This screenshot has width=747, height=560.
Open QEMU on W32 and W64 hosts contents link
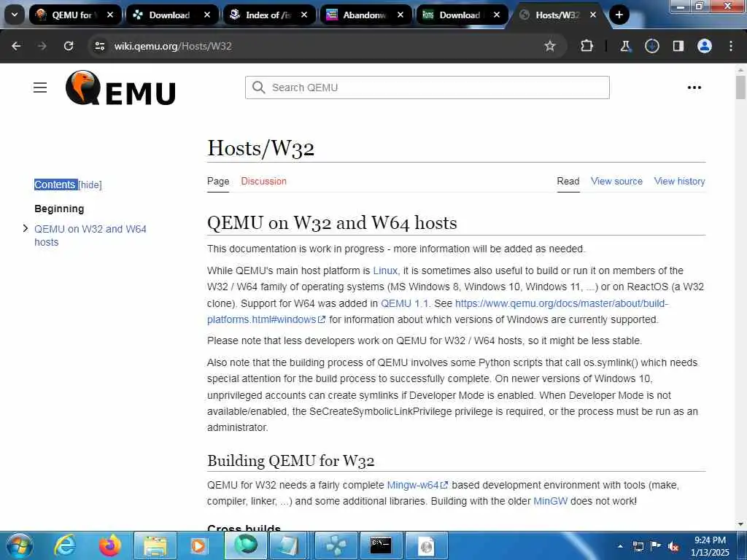[x=90, y=236]
